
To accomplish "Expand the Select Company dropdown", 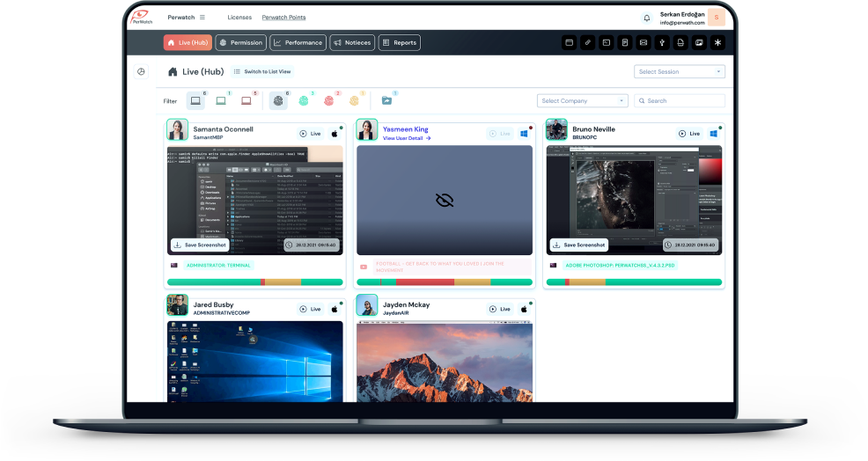I will 582,101.
